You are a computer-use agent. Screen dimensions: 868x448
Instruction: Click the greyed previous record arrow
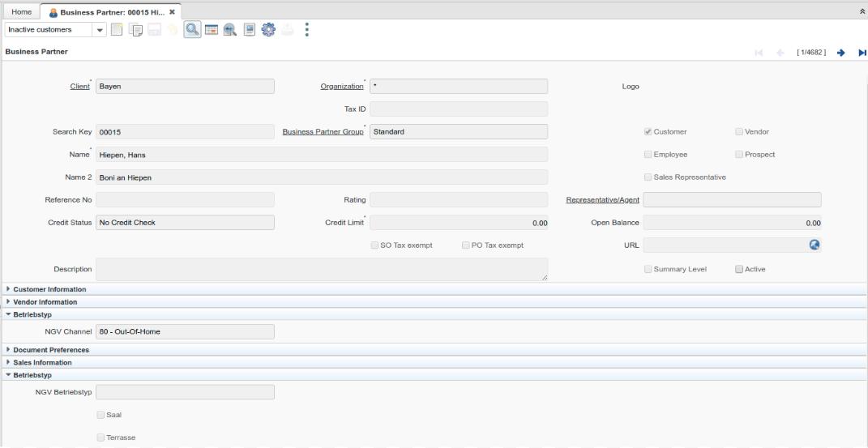coord(780,53)
